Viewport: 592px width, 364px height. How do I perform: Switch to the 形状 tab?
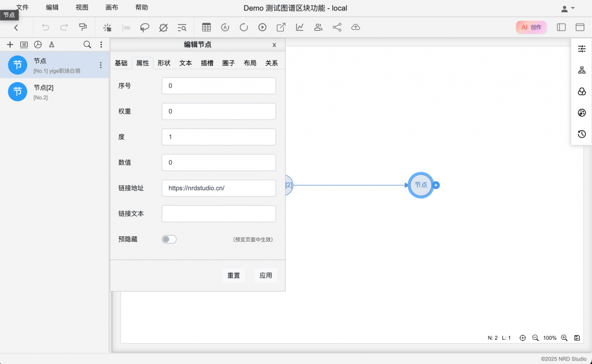164,63
